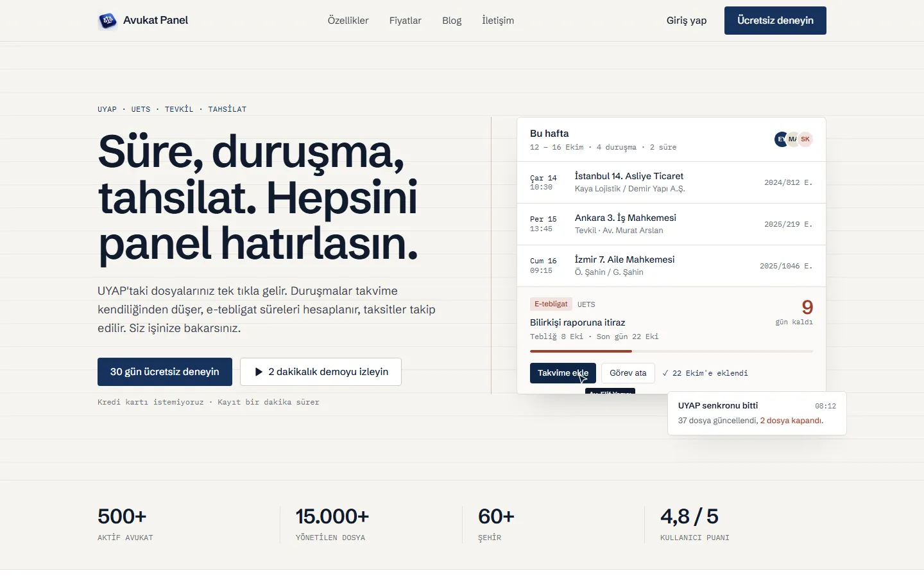924x578 pixels.
Task: Click the '9 gün kaldı' countdown
Action: (x=794, y=312)
